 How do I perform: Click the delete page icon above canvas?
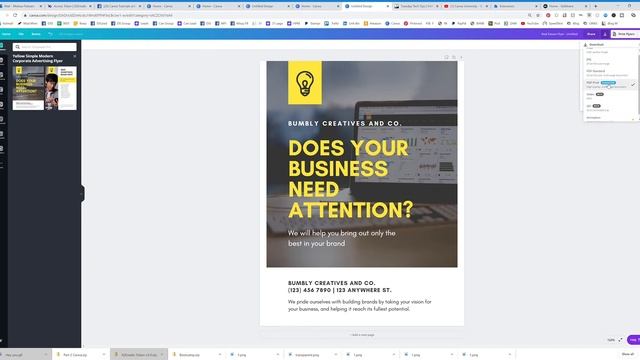point(453,57)
